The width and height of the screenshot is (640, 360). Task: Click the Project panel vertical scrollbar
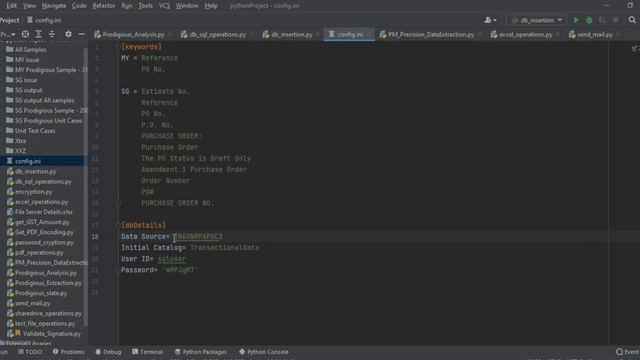(85, 188)
